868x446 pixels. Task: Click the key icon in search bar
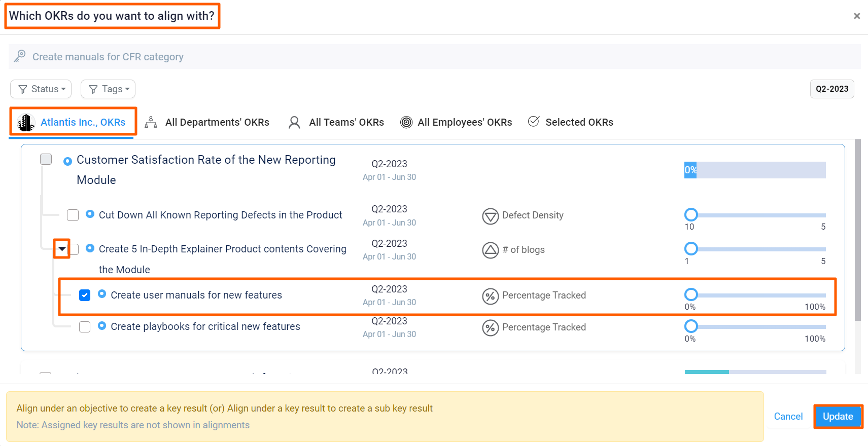20,56
